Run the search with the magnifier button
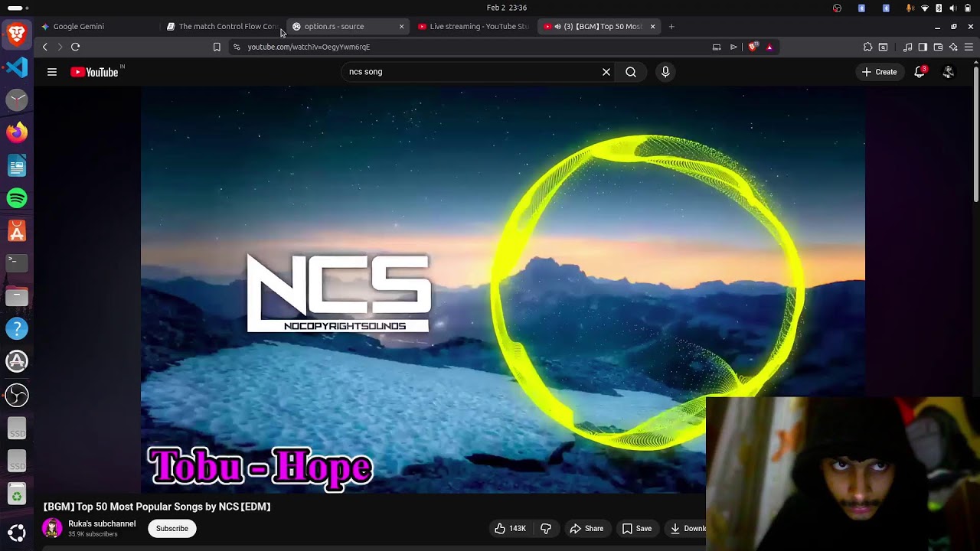980x551 pixels. 631,72
